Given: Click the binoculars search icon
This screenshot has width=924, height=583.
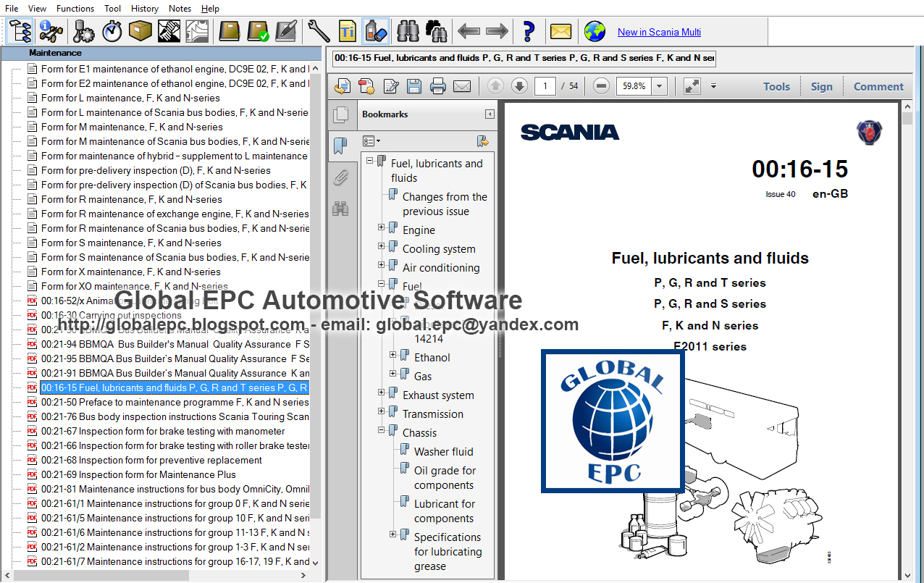Looking at the screenshot, I should pos(409,32).
